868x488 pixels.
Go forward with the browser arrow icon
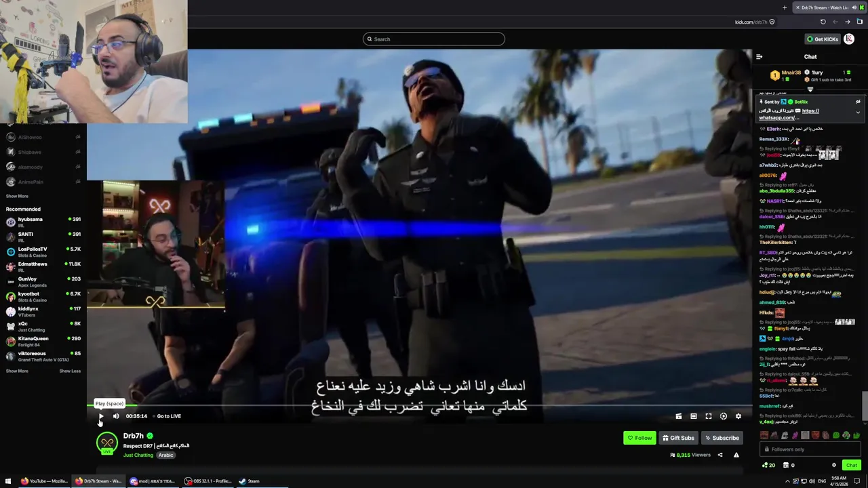[848, 22]
